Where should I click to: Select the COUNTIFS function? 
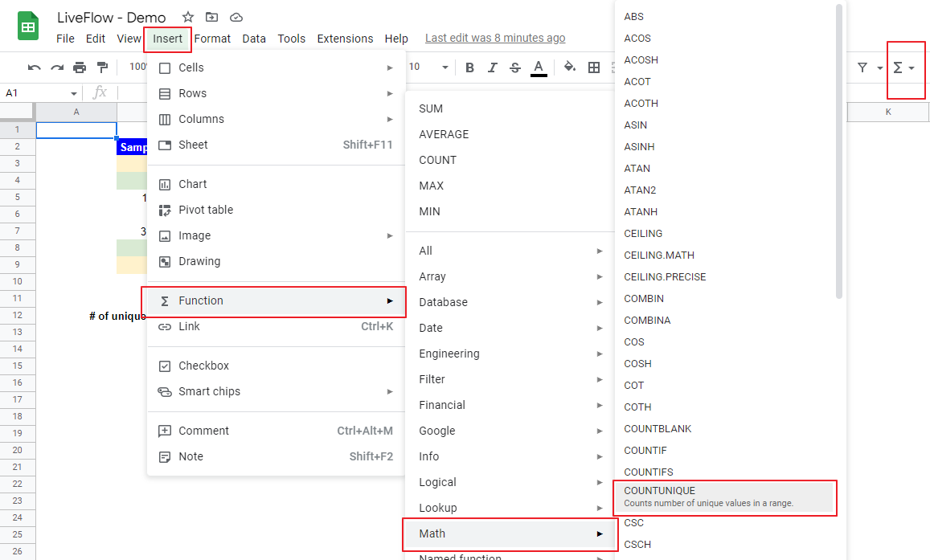pyautogui.click(x=724, y=472)
